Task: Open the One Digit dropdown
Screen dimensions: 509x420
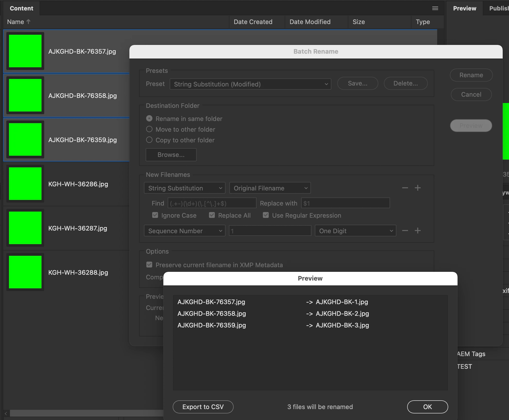Action: (355, 231)
